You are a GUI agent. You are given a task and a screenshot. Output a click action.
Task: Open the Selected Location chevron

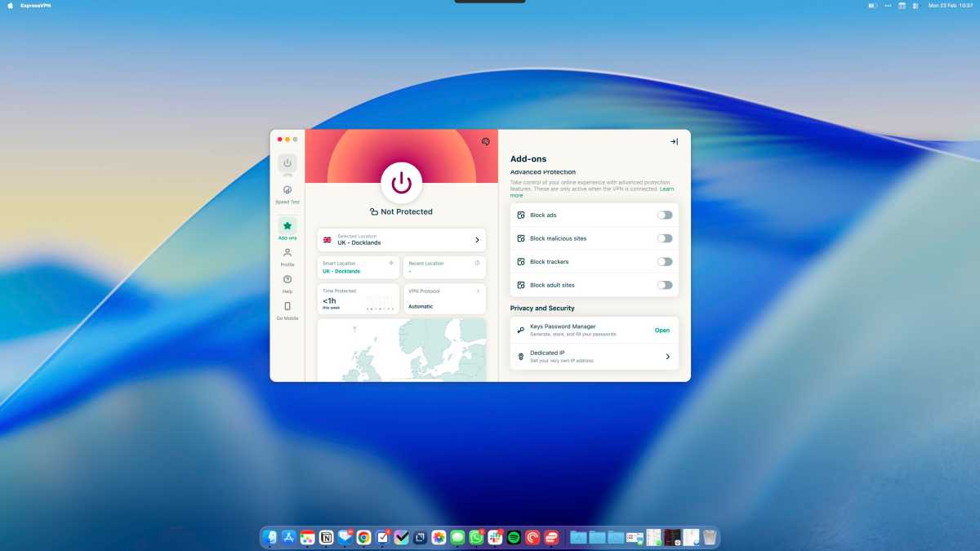tap(477, 240)
